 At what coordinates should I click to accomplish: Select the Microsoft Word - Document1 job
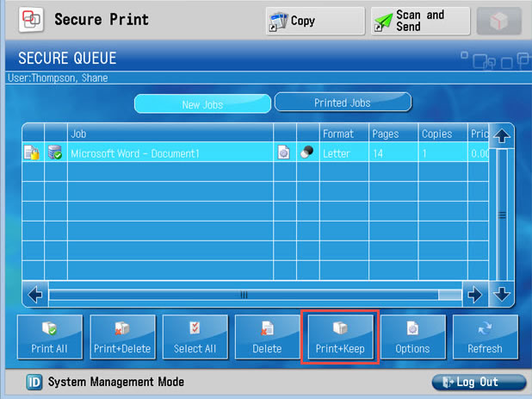pos(255,153)
